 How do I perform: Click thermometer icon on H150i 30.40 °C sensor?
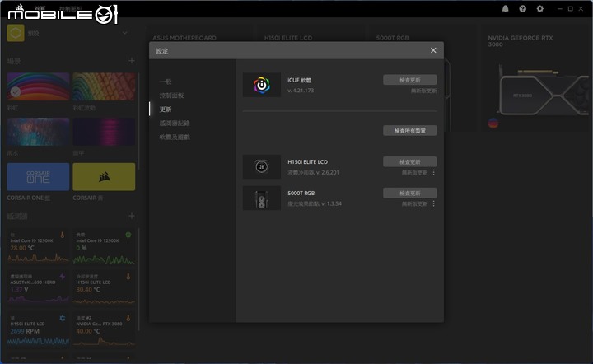(x=128, y=277)
